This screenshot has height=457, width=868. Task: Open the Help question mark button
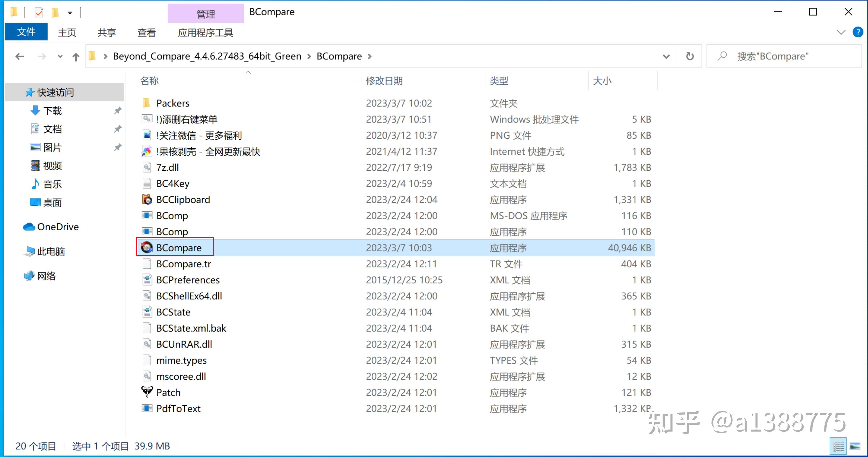pyautogui.click(x=858, y=32)
